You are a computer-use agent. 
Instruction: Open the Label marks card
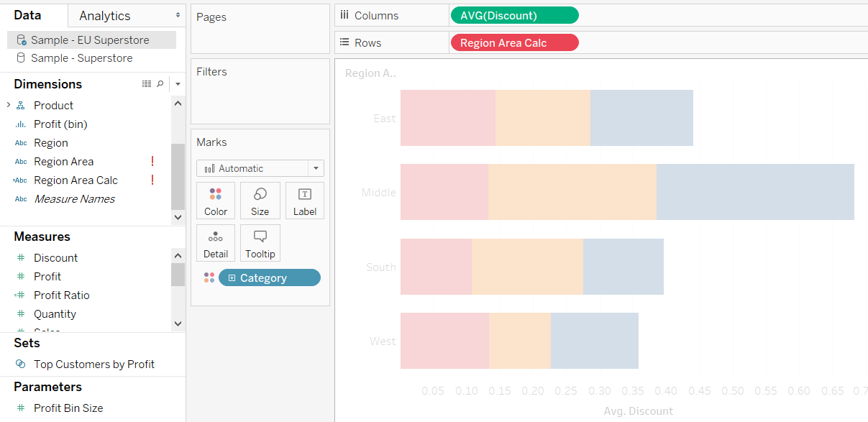click(305, 201)
